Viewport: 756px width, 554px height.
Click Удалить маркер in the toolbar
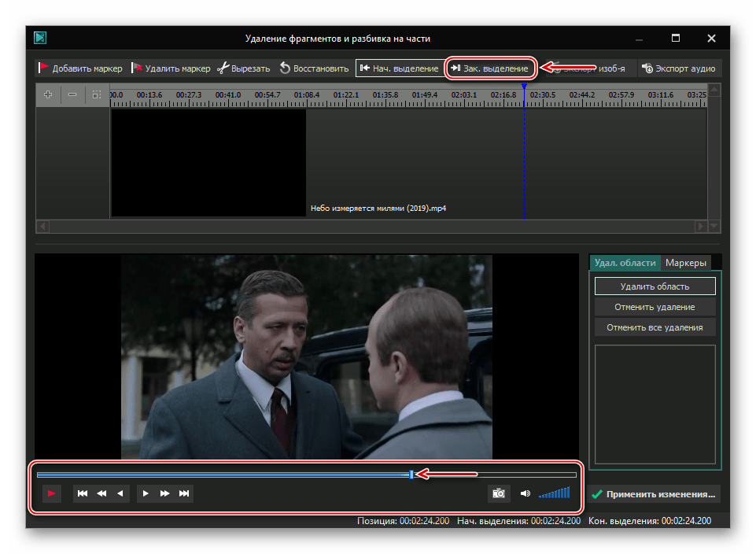tap(171, 68)
